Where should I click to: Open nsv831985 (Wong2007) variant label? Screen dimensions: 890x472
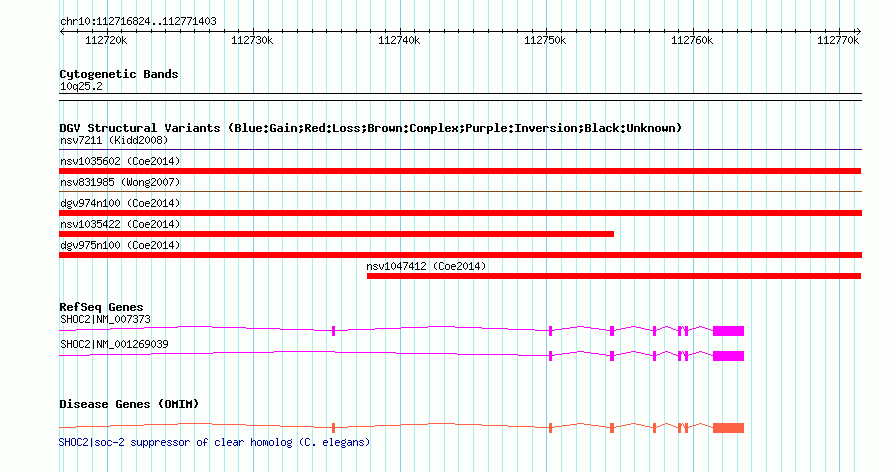coord(120,182)
